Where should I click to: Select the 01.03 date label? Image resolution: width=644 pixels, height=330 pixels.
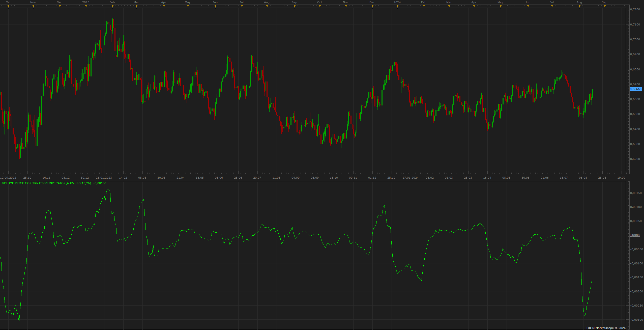pyautogui.click(x=449, y=178)
